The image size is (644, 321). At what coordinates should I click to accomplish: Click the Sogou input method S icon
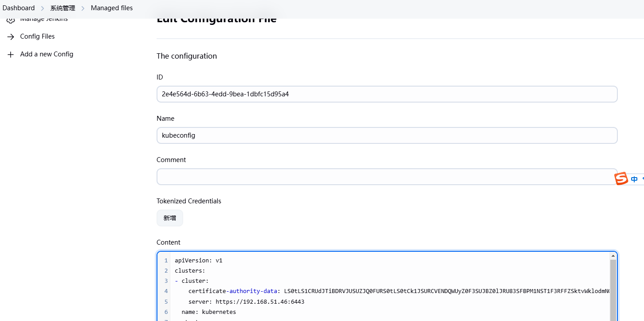(621, 178)
